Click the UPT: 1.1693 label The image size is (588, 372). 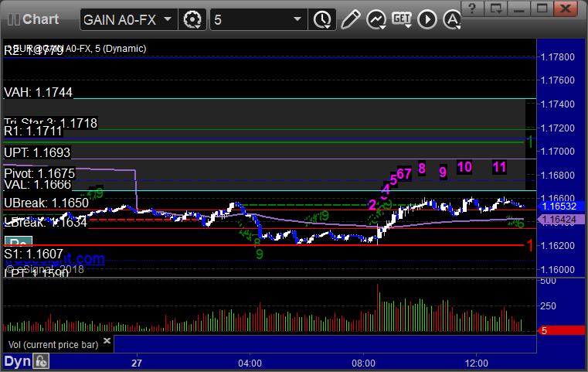click(x=37, y=153)
